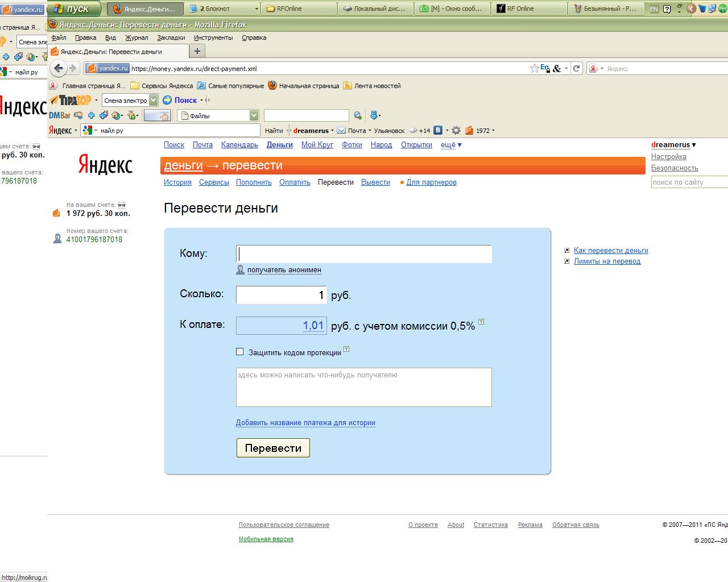Screen dimensions: 728x582
Task: Expand the Файлы dropdown in DMBar
Action: pos(254,115)
